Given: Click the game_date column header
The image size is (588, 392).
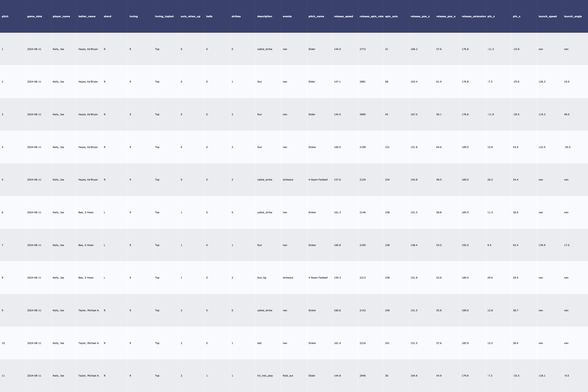Looking at the screenshot, I should 34,16.
